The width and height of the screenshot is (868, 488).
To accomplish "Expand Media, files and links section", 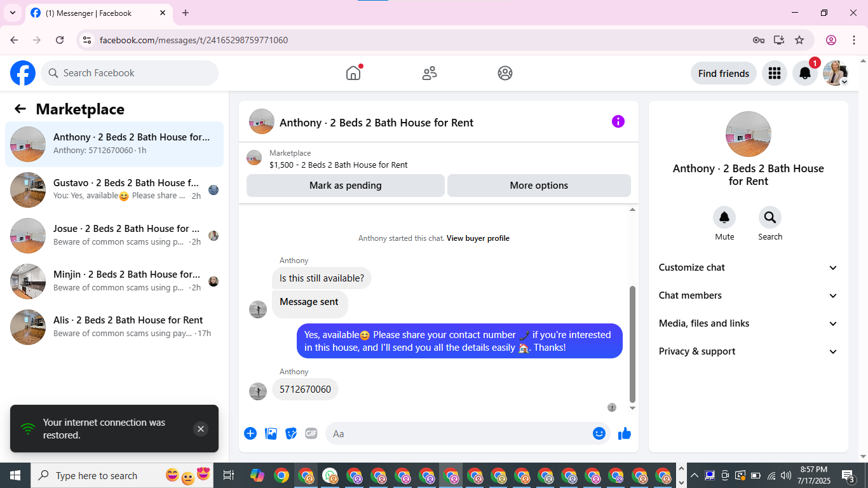I will point(749,323).
